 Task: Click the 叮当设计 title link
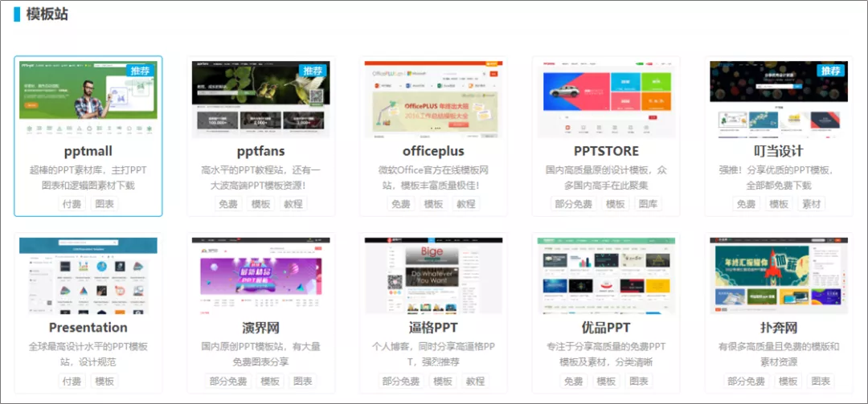tap(779, 151)
